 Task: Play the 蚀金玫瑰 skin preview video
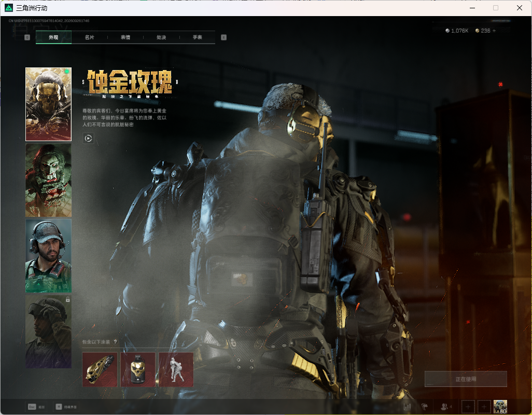[x=88, y=138]
